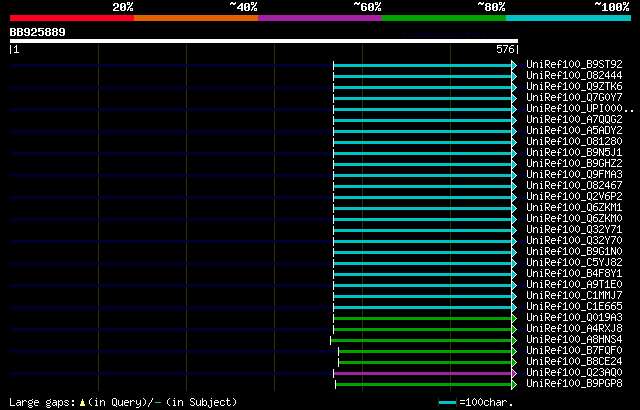The image size is (640, 410).
Task: Click the green arrowhead ending the Q019A3 alignment
Action: [x=514, y=318]
